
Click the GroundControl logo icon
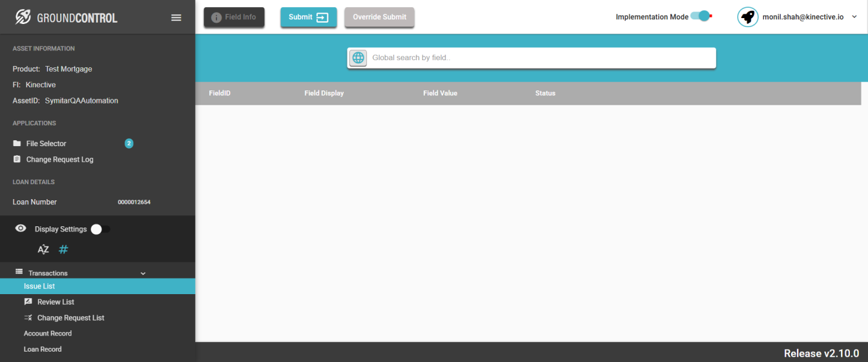tap(23, 17)
